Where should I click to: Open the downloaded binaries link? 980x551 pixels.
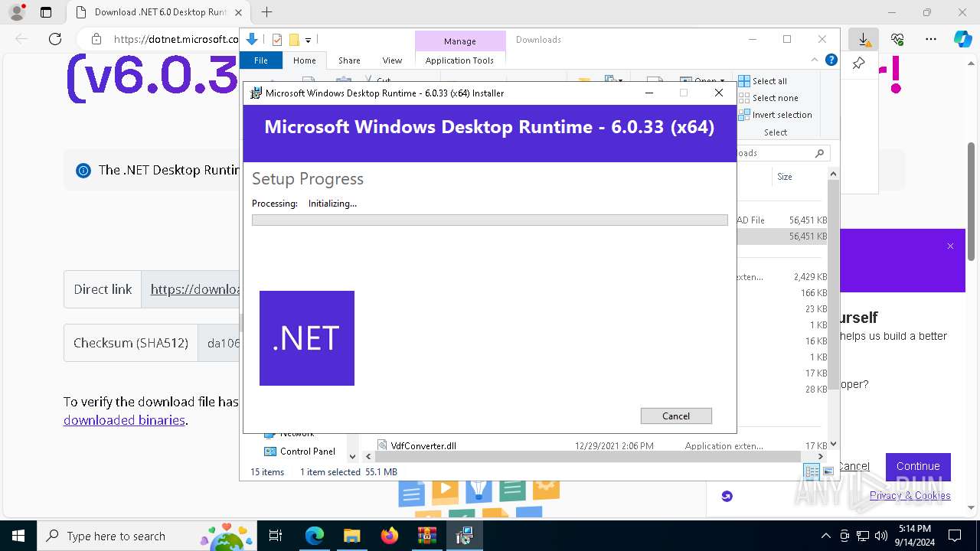(x=124, y=420)
